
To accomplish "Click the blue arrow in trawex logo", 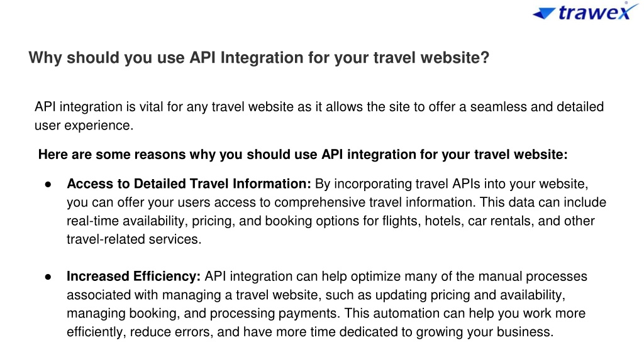I will tap(544, 14).
